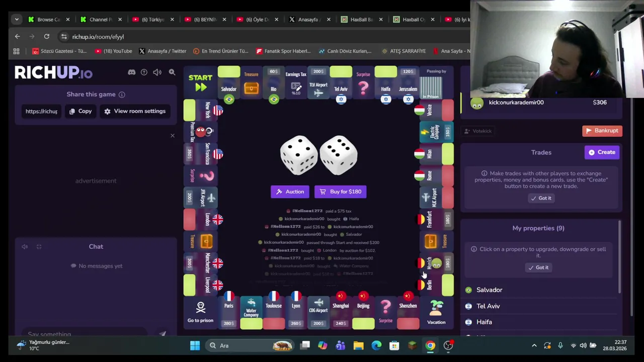Dismiss Trades hint with Got it
Viewport: 644px width, 362px height.
pos(541,198)
